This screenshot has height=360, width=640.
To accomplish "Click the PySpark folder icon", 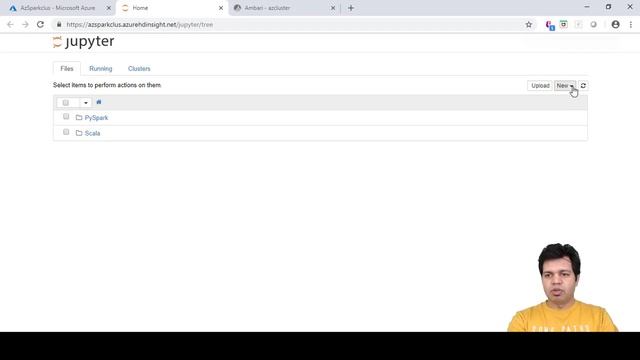I will tap(79, 118).
